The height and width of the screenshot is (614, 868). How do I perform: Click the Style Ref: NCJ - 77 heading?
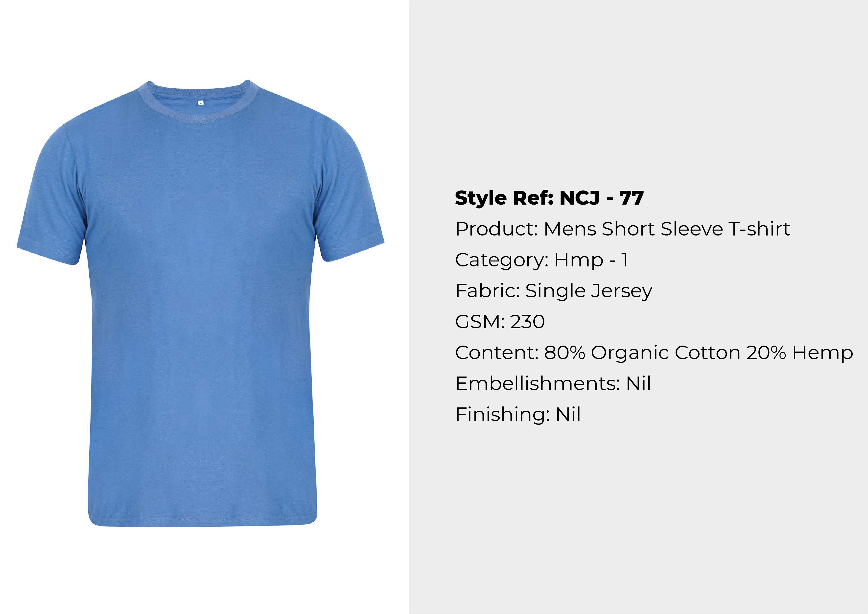coord(549,198)
